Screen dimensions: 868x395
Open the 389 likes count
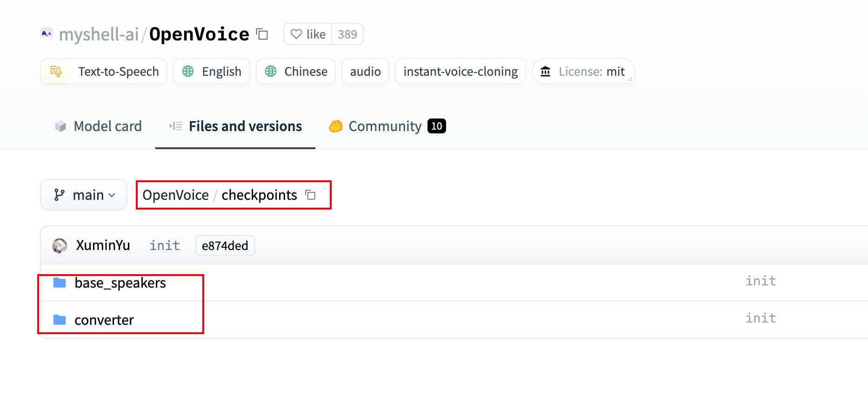[x=347, y=34]
